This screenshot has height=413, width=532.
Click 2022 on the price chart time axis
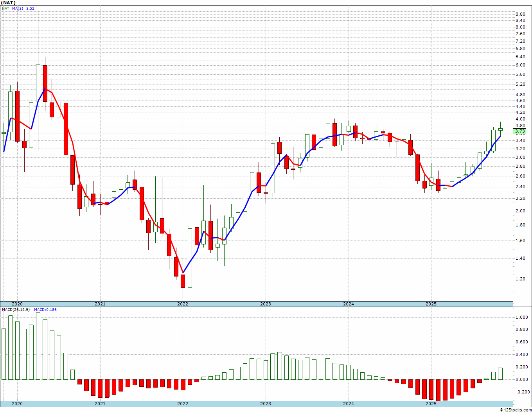(183, 304)
